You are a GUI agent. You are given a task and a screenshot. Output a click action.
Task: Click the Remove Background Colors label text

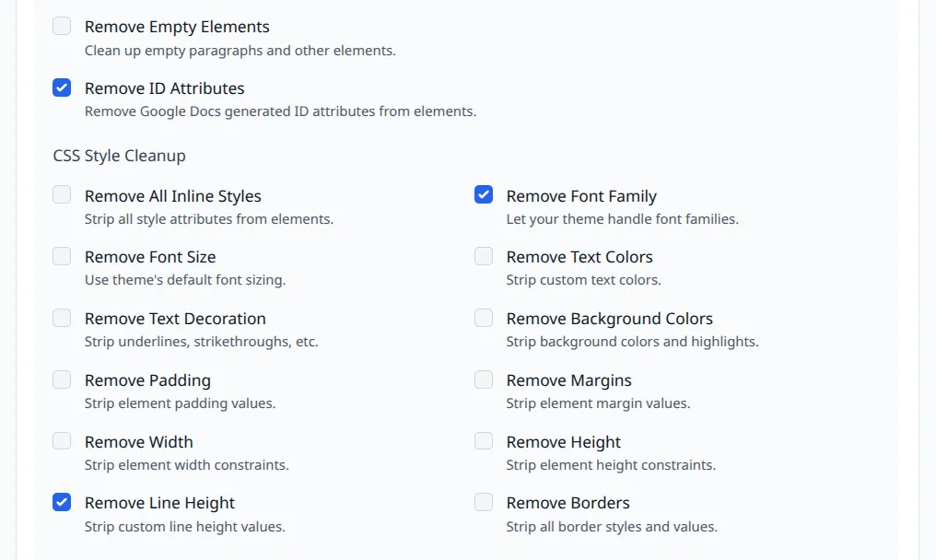point(609,318)
